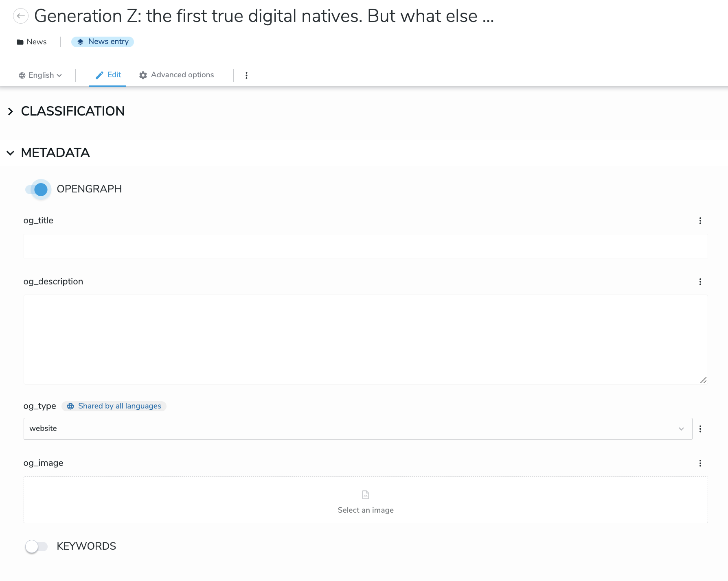Click into the og_title text field

(x=365, y=246)
